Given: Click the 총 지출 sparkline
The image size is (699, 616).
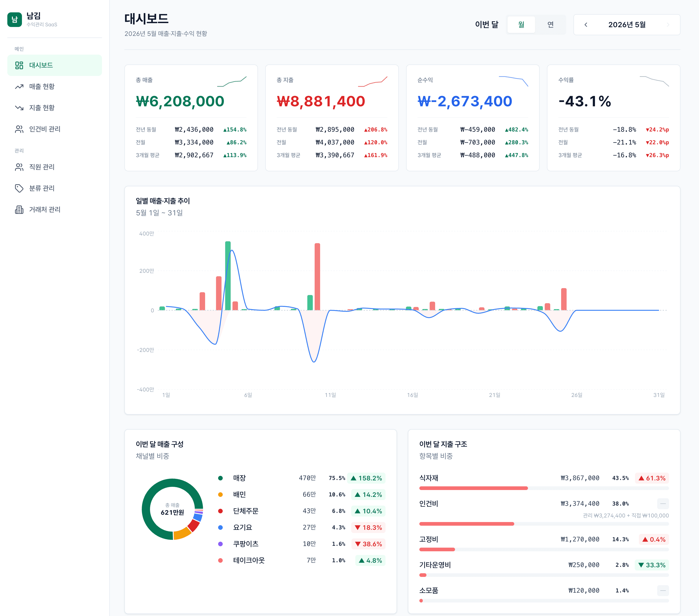Looking at the screenshot, I should tap(373, 81).
